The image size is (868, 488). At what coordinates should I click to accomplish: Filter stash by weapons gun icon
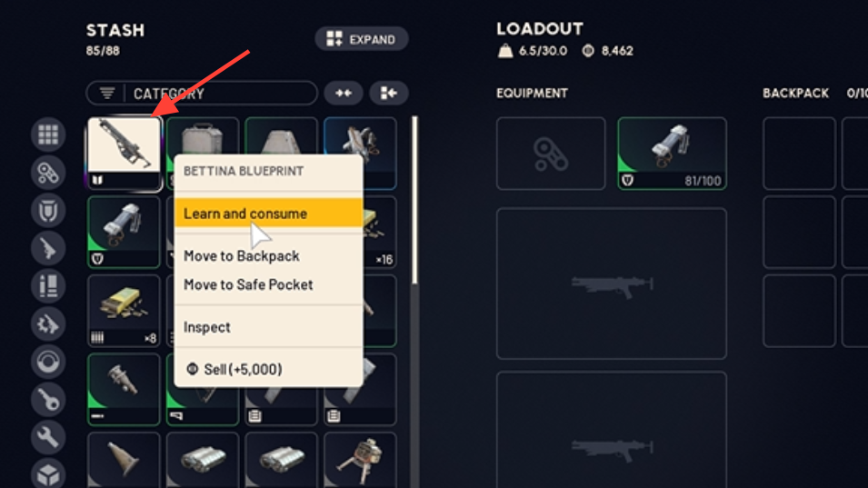tap(48, 248)
